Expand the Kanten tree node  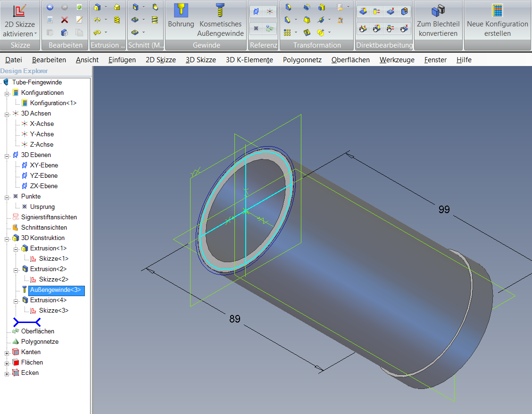pyautogui.click(x=7, y=353)
